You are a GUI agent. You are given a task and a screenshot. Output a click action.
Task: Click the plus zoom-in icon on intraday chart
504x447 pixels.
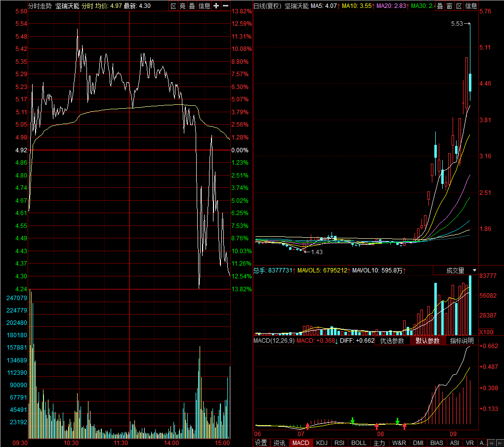tap(216, 6)
